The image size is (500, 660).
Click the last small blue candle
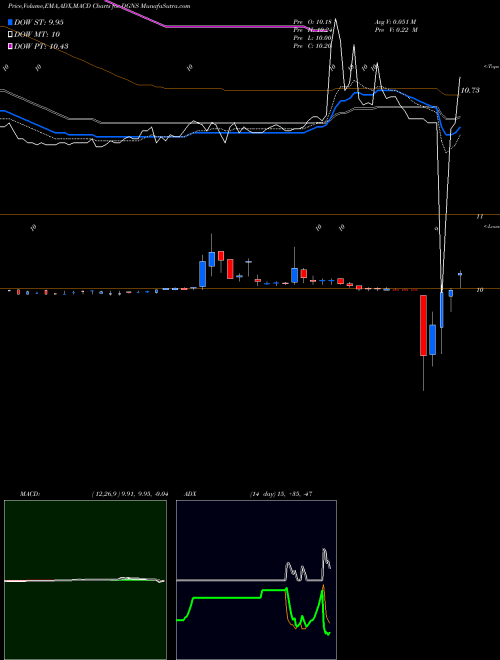pyautogui.click(x=460, y=274)
